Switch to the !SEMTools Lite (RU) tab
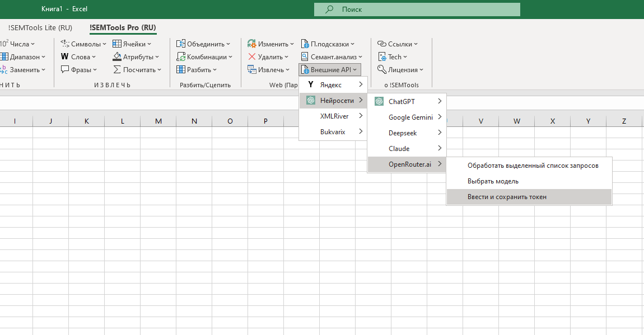This screenshot has height=335, width=644. 40,27
